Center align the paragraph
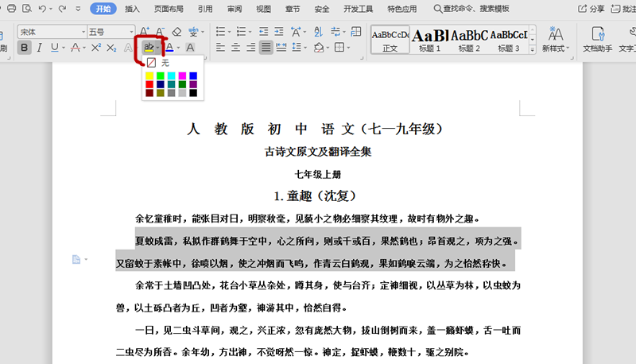Image resolution: width=636 pixels, height=364 pixels. tap(235, 48)
